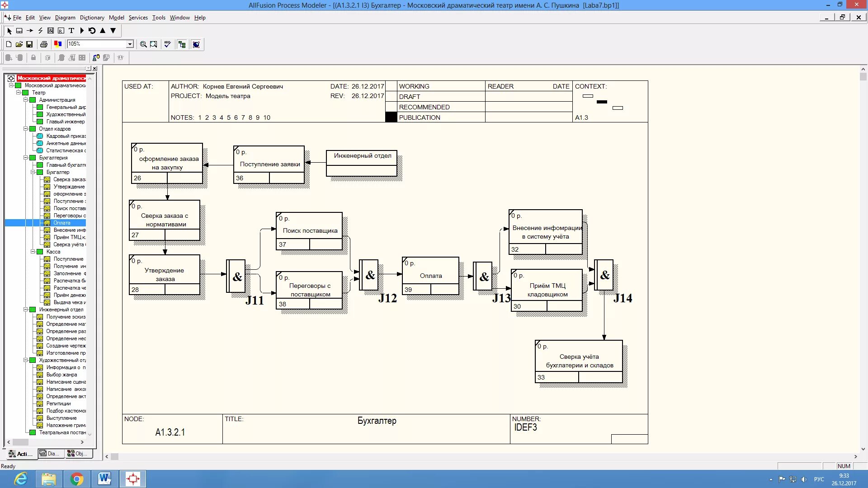The height and width of the screenshot is (488, 868).
Task: Open the Model Explorer tree icon
Action: (182, 44)
